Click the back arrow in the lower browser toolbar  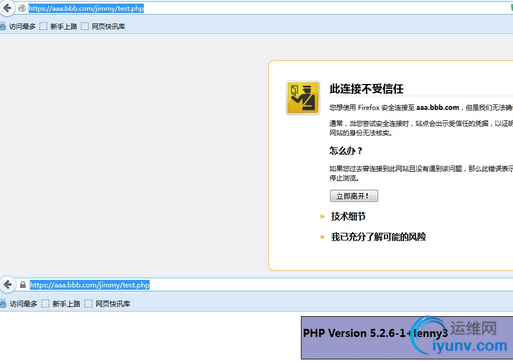pos(7,285)
